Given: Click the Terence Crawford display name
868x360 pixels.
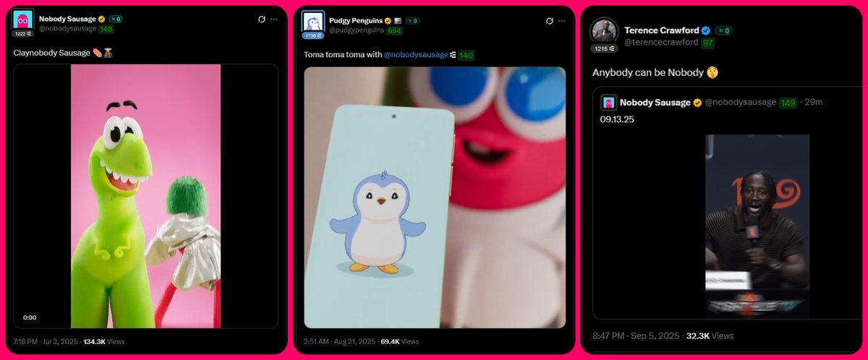Looking at the screenshot, I should 661,30.
